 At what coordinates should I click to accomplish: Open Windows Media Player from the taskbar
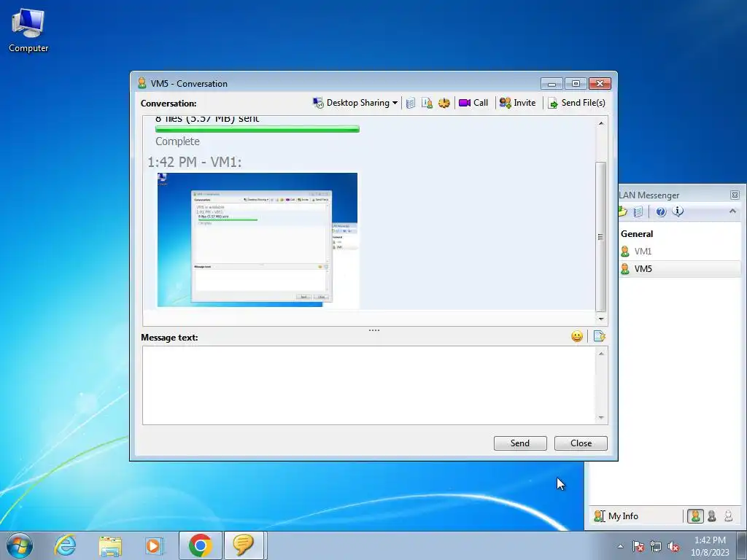(x=155, y=545)
